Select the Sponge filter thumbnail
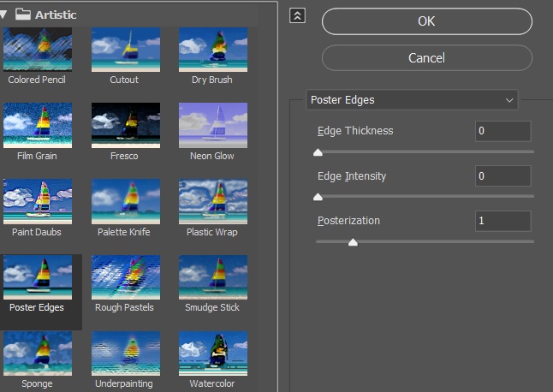This screenshot has width=553, height=392. click(38, 353)
